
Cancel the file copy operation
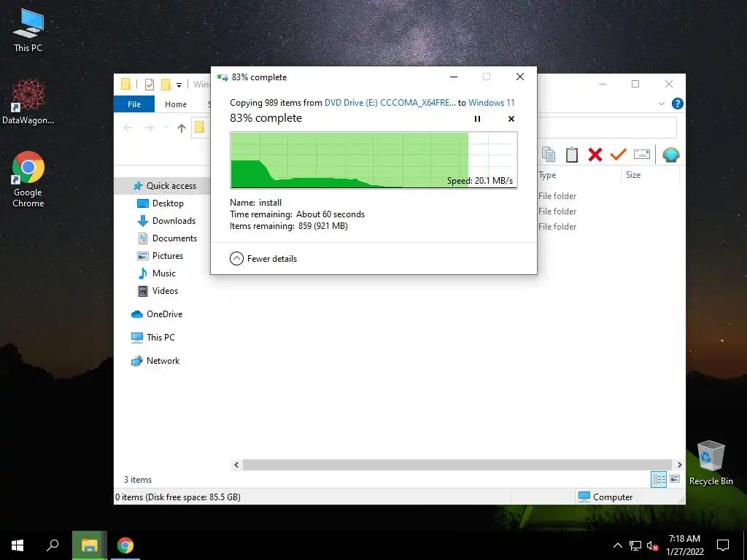511,119
